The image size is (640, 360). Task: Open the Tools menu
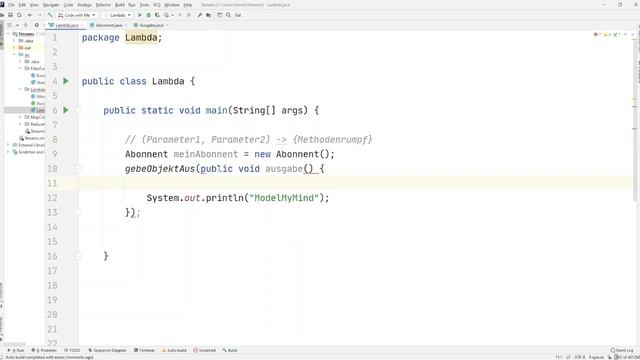pos(144,5)
